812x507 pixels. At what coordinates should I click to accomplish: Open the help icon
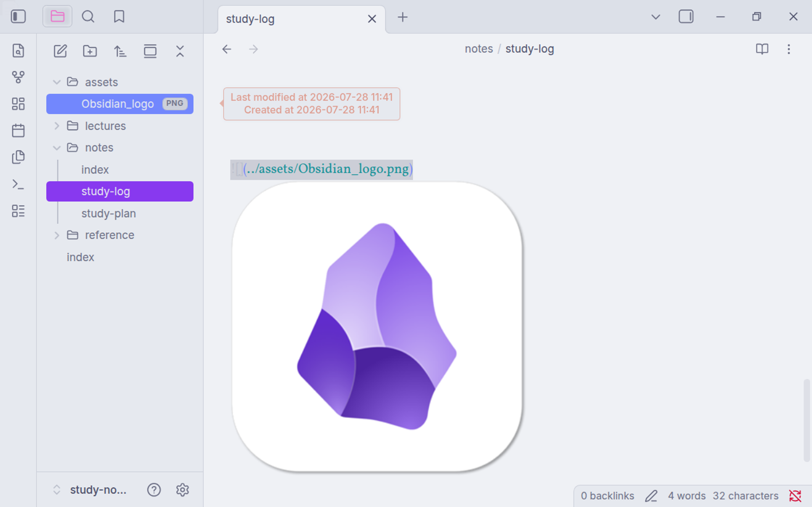pos(154,490)
